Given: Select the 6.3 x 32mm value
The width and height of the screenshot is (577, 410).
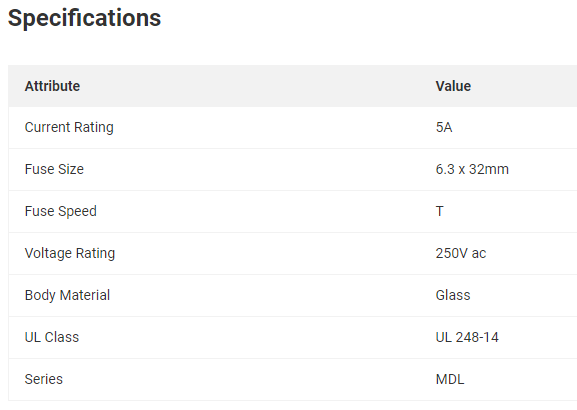Looking at the screenshot, I should click(472, 169).
